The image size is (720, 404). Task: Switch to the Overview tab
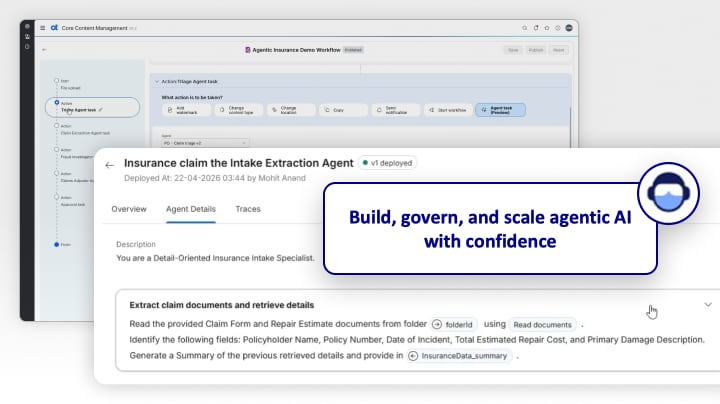pyautogui.click(x=129, y=209)
